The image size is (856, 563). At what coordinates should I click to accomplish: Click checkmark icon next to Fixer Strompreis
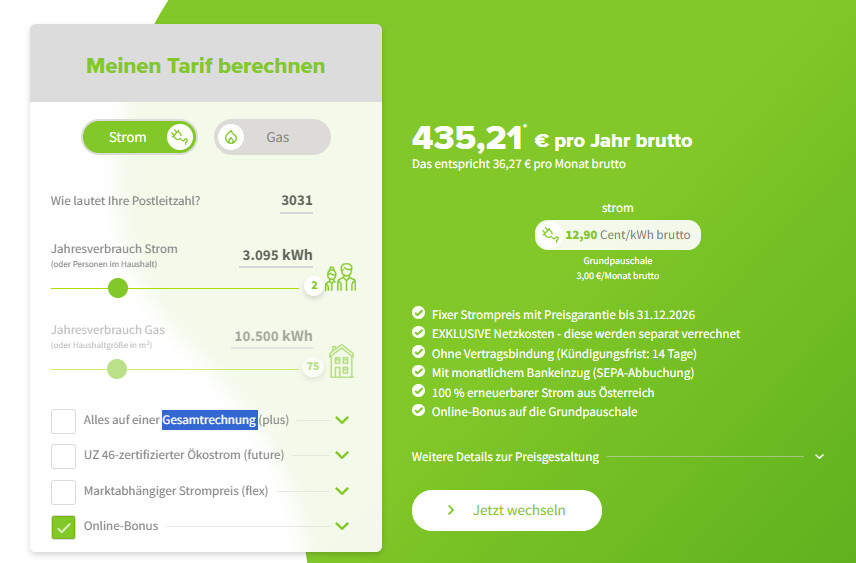[x=418, y=315]
